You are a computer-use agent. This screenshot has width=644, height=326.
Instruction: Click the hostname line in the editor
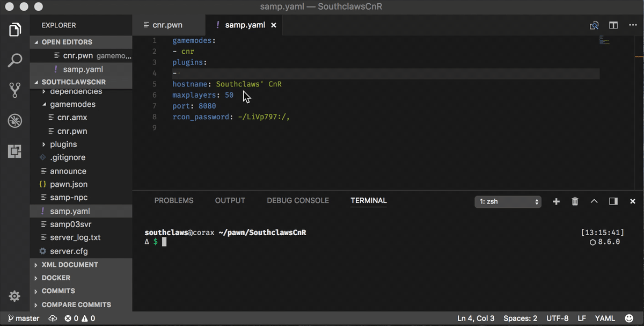(227, 84)
